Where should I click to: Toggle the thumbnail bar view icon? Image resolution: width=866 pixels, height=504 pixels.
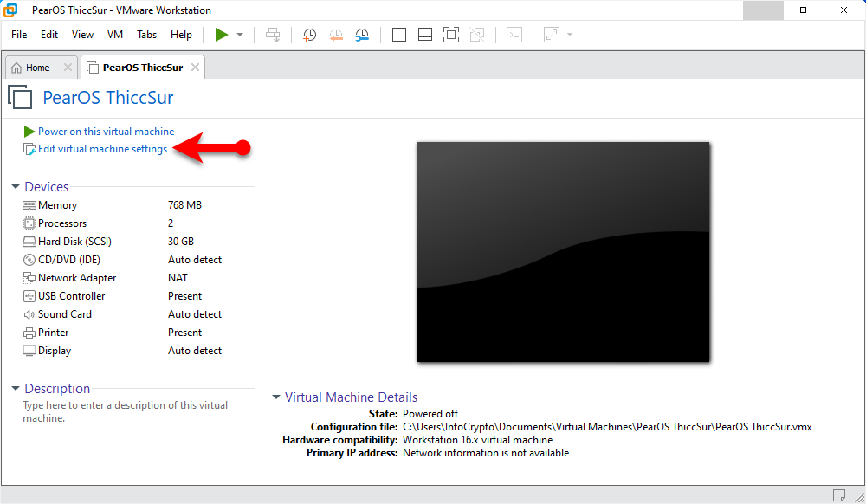pyautogui.click(x=425, y=35)
